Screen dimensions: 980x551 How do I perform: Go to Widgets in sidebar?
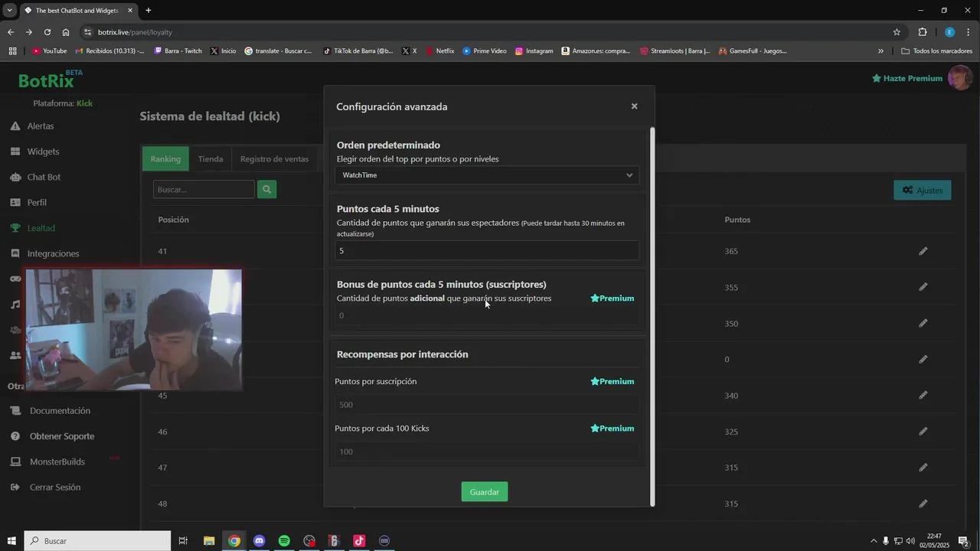[x=43, y=152]
